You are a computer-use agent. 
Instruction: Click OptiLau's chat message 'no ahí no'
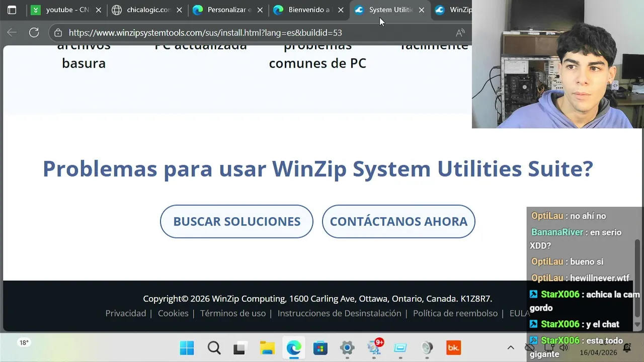coord(569,216)
